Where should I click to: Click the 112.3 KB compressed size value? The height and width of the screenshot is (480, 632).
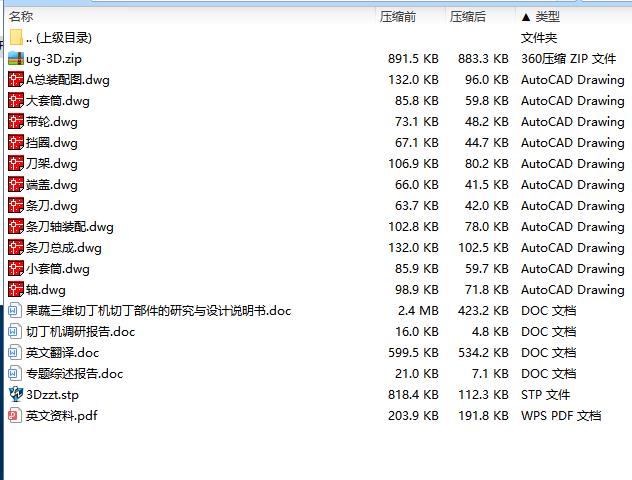pyautogui.click(x=483, y=395)
